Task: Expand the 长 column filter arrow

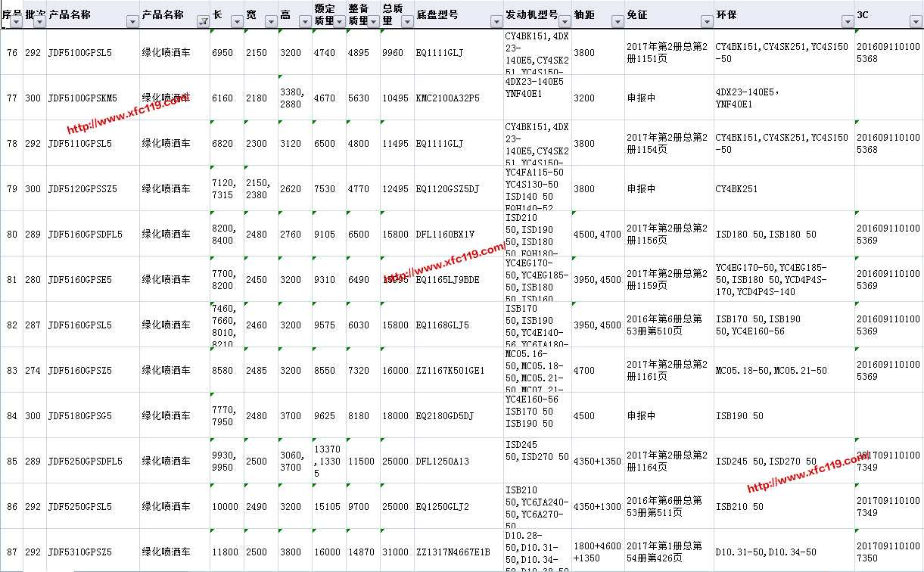Action: tap(237, 23)
